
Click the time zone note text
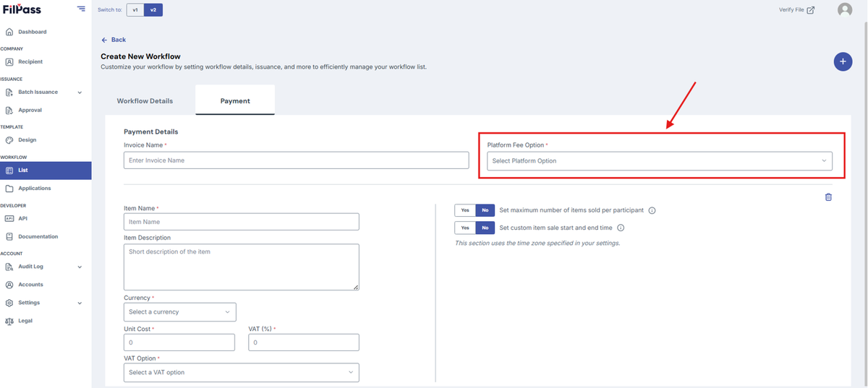click(537, 243)
